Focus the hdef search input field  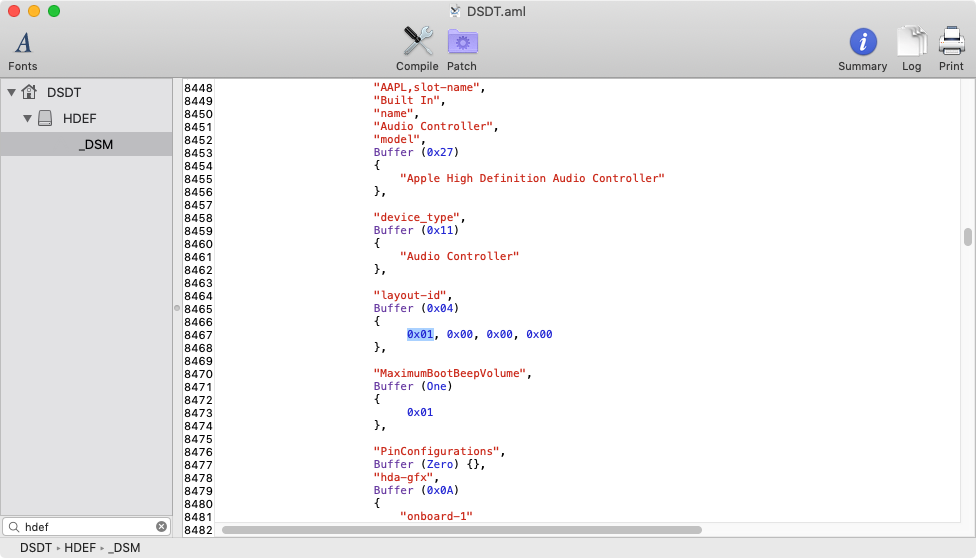pos(87,527)
